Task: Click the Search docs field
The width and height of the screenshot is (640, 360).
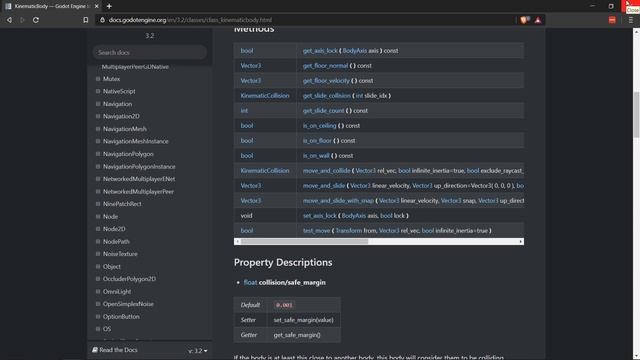Action: tap(150, 53)
